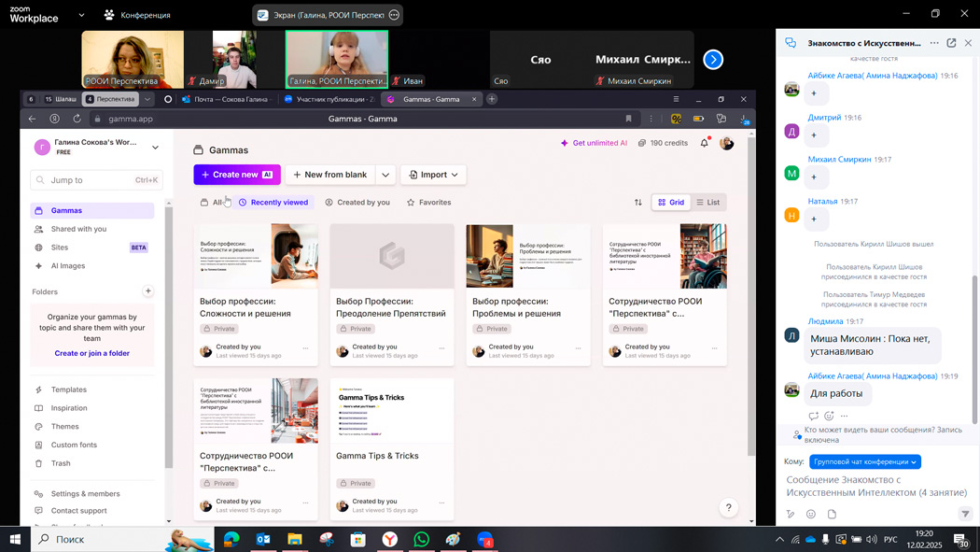Click New from blank button
The width and height of the screenshot is (980, 552).
[x=330, y=175]
